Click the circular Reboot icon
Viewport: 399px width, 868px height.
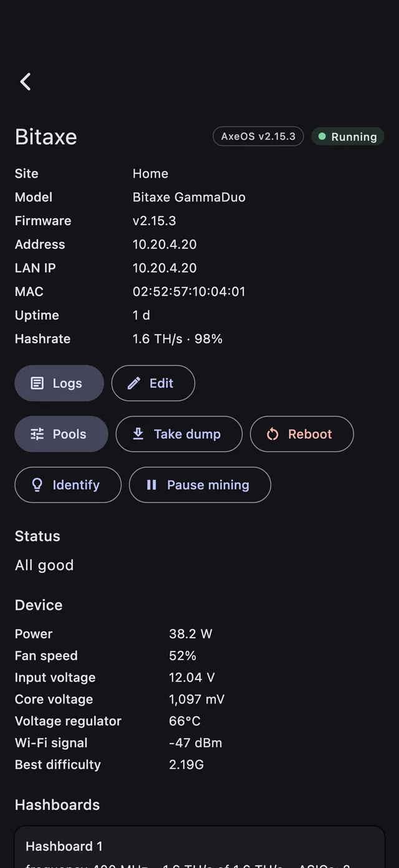tap(272, 434)
